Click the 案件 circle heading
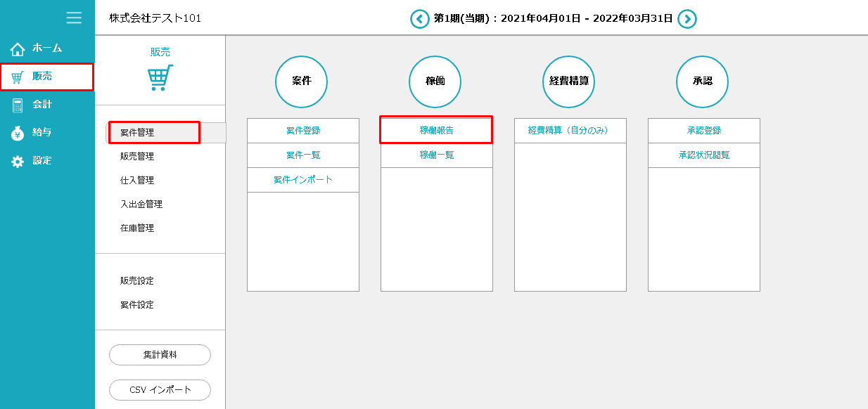This screenshot has height=409, width=868. point(302,82)
